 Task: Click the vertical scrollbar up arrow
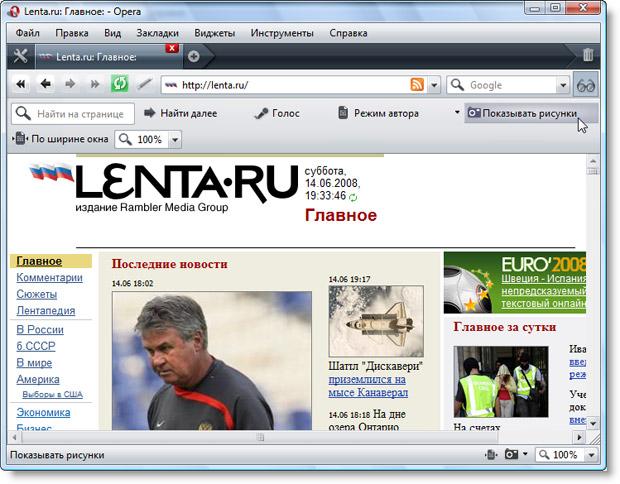(593, 161)
